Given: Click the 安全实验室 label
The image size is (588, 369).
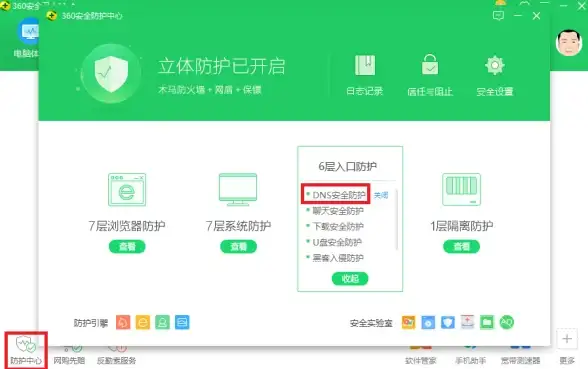Looking at the screenshot, I should coord(371,323).
